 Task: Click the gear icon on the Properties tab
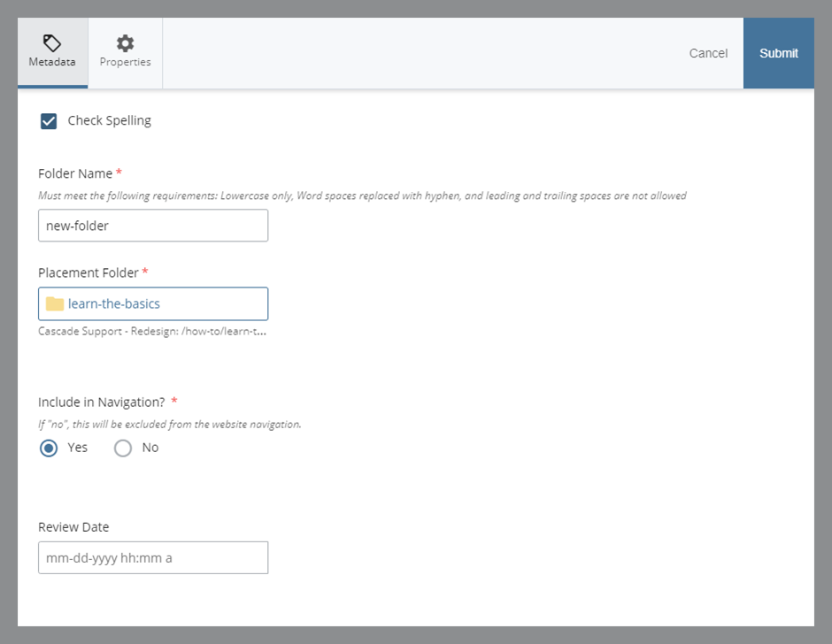point(124,42)
